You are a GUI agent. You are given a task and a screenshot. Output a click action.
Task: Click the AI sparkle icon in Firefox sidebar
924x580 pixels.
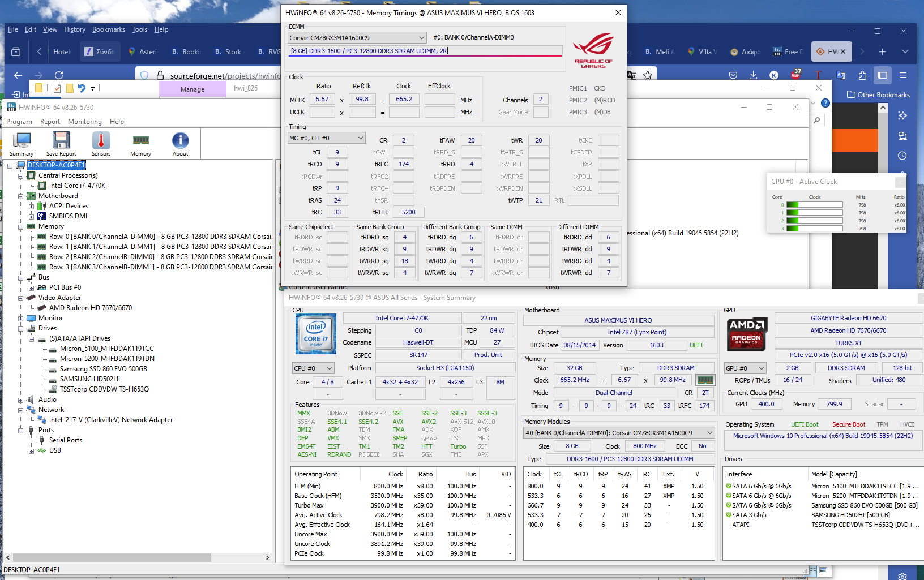pyautogui.click(x=902, y=115)
